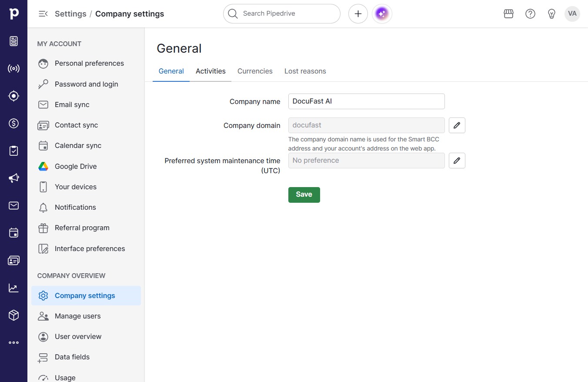Viewport: 588px width, 382px height.
Task: Switch to the General tab
Action: click(x=171, y=71)
